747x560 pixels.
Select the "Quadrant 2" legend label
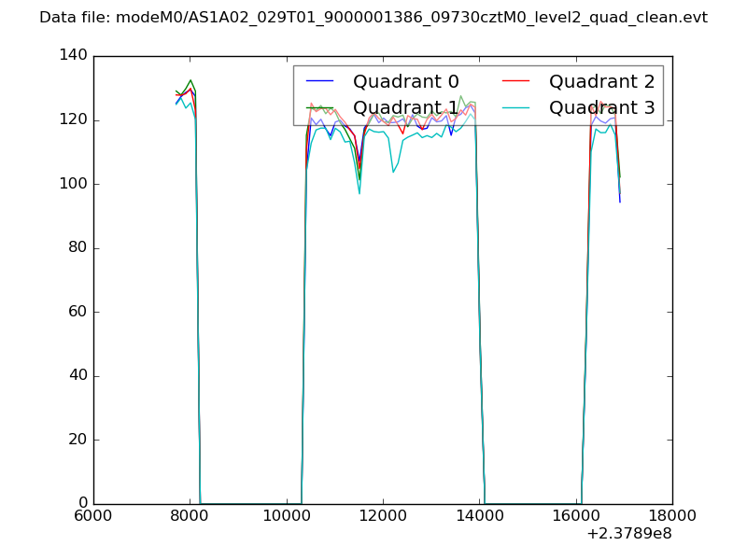tap(601, 81)
